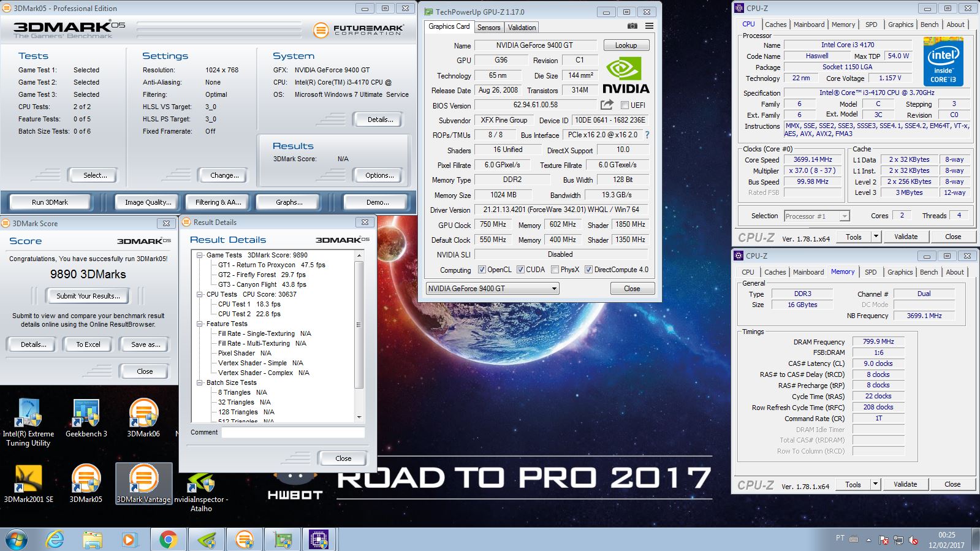This screenshot has width=980, height=551.
Task: Toggle the UEFI checkbox in GPU-Z
Action: point(625,105)
